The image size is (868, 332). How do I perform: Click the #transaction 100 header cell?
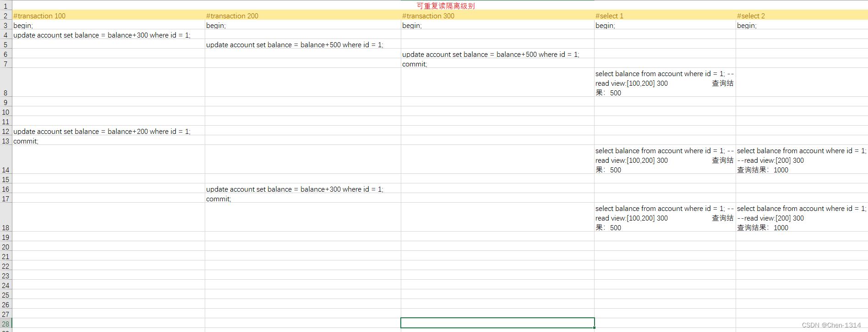click(x=109, y=15)
